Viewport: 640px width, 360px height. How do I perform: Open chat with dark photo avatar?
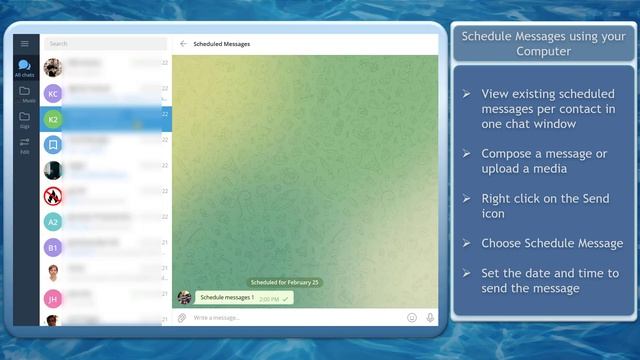coord(106,171)
